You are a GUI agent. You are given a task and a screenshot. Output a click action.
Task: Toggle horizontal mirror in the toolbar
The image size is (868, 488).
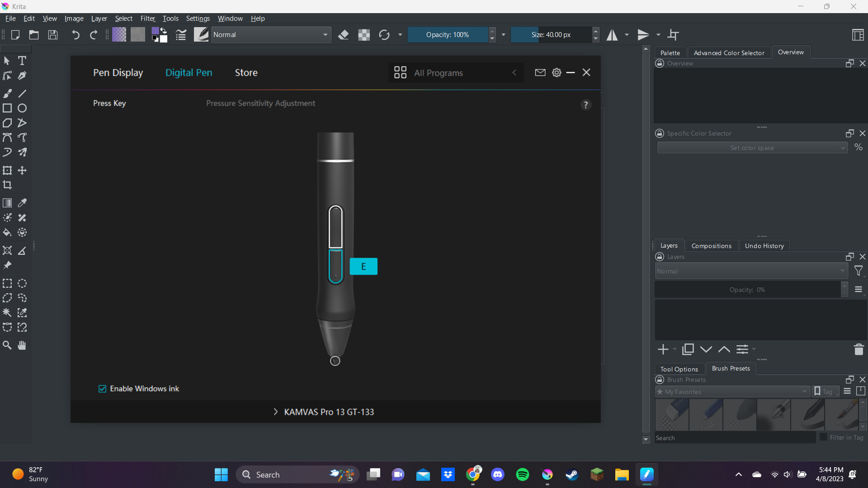(613, 34)
